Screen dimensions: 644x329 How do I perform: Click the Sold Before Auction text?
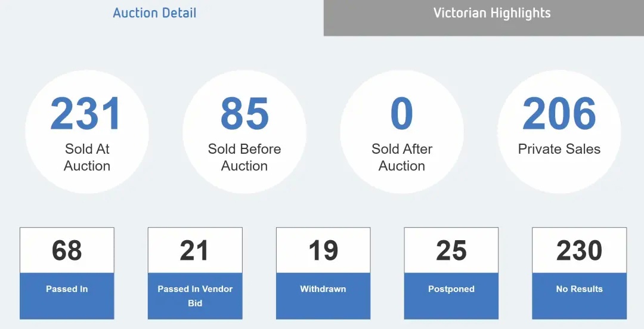tap(244, 157)
